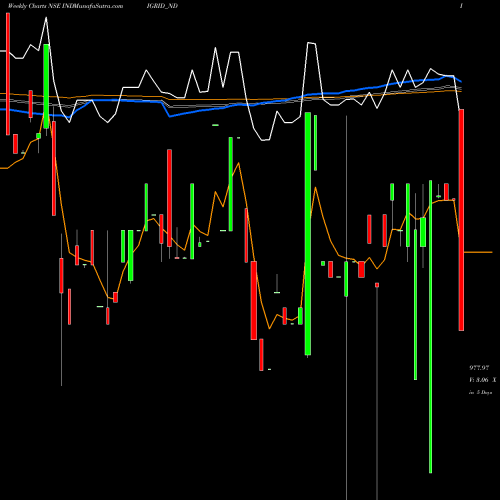Screen dimensions: 500x500
Task: Click the '977.97' price value
Action: [x=479, y=368]
